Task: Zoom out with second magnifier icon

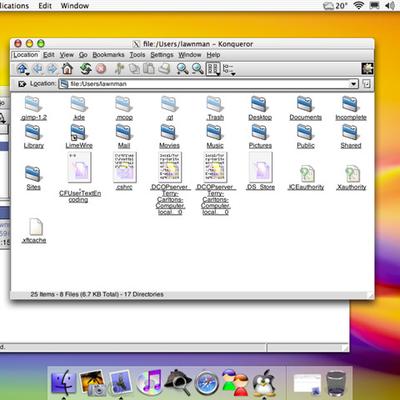Action: pyautogui.click(x=198, y=69)
